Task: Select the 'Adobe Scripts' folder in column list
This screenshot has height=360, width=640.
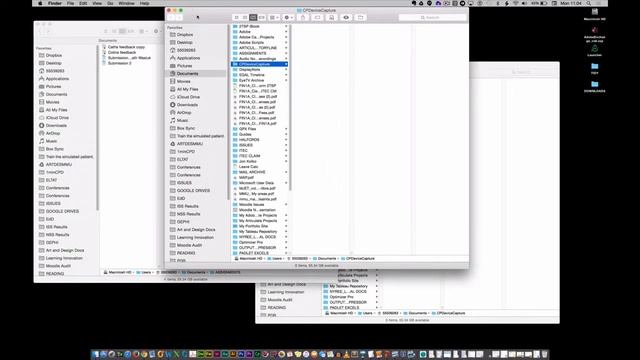Action: [x=251, y=42]
